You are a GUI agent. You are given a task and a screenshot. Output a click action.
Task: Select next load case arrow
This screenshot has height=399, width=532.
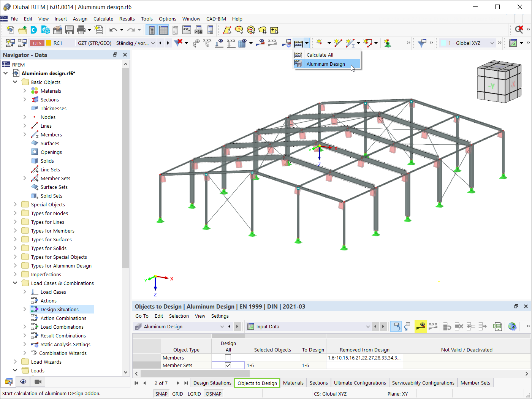(x=168, y=43)
